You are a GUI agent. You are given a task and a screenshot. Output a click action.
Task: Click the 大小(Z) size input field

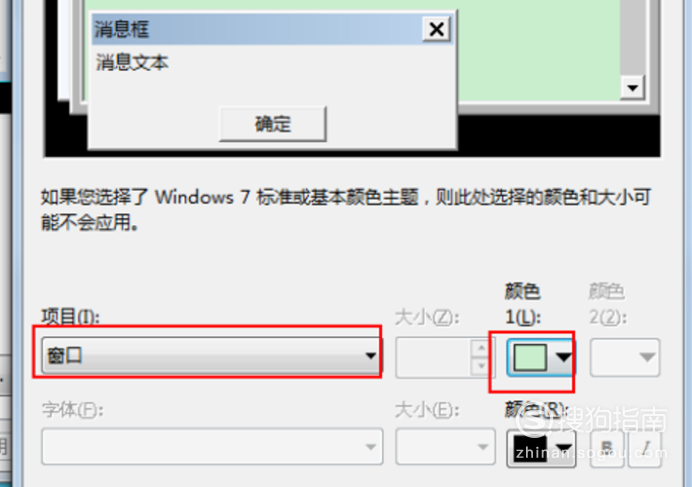[x=433, y=358]
